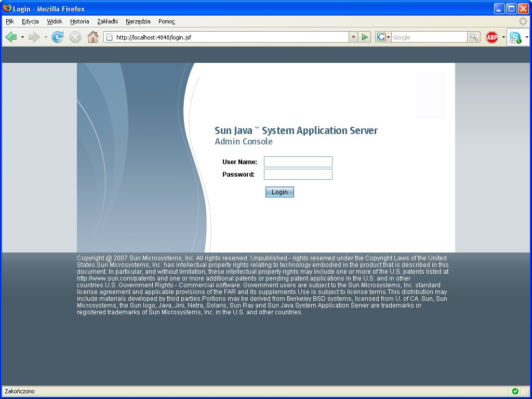Open the back history dropdown arrow
Image resolution: width=532 pixels, height=399 pixels.
[22, 37]
